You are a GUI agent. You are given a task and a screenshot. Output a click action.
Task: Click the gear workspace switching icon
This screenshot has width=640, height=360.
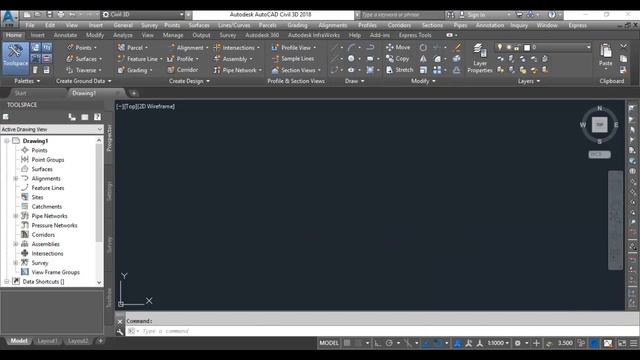518,343
